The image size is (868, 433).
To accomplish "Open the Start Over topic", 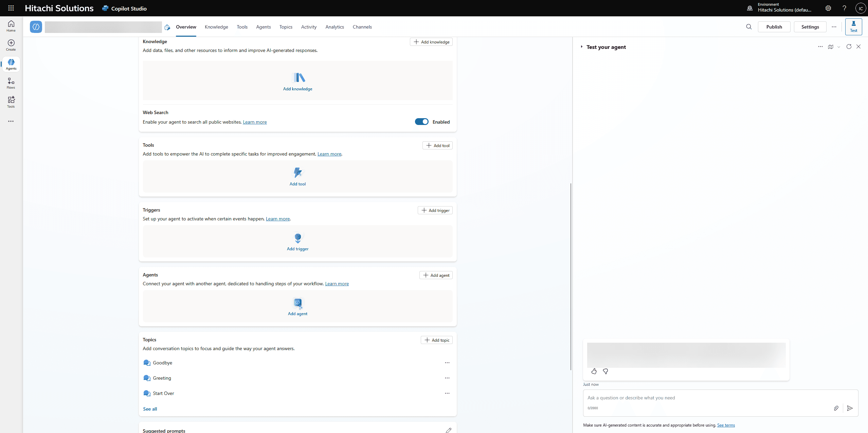I will pos(163,393).
